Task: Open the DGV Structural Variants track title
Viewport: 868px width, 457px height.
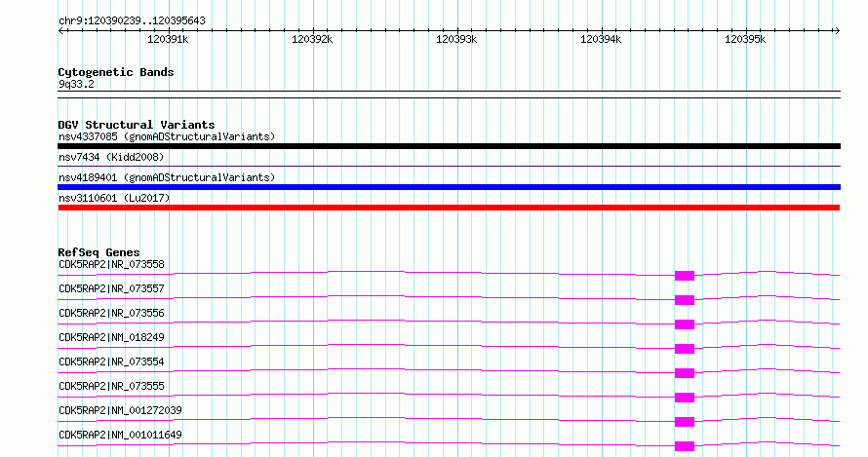Action: click(137, 125)
